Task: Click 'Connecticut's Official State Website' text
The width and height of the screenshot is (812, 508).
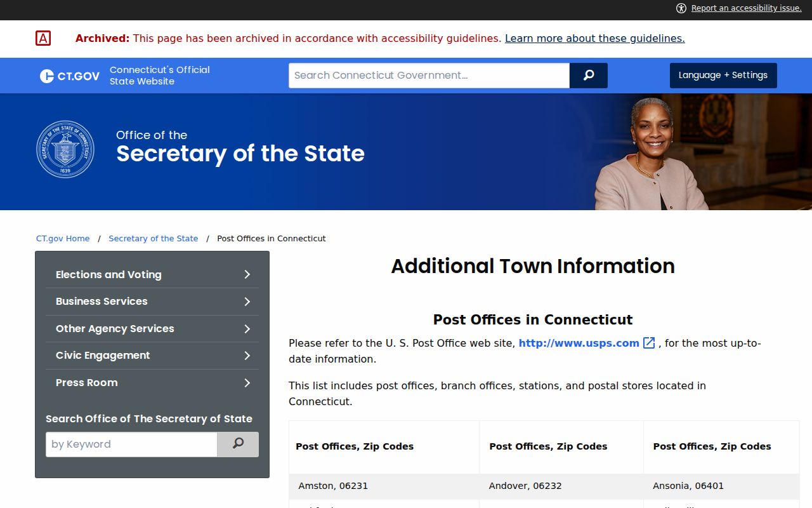Action: [x=160, y=76]
